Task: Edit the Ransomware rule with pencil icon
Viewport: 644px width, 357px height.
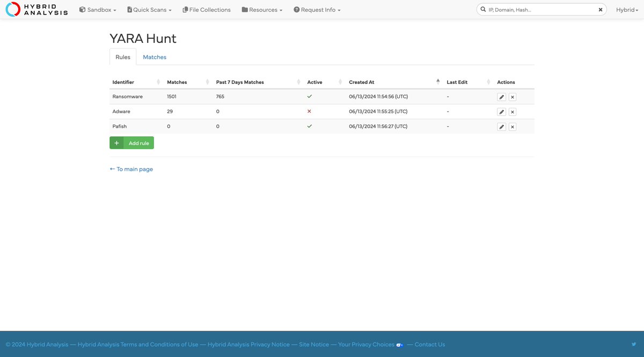Action: point(501,97)
